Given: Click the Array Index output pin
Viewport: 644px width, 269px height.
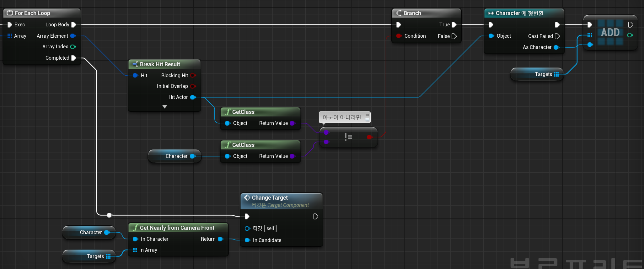Looking at the screenshot, I should (x=73, y=47).
